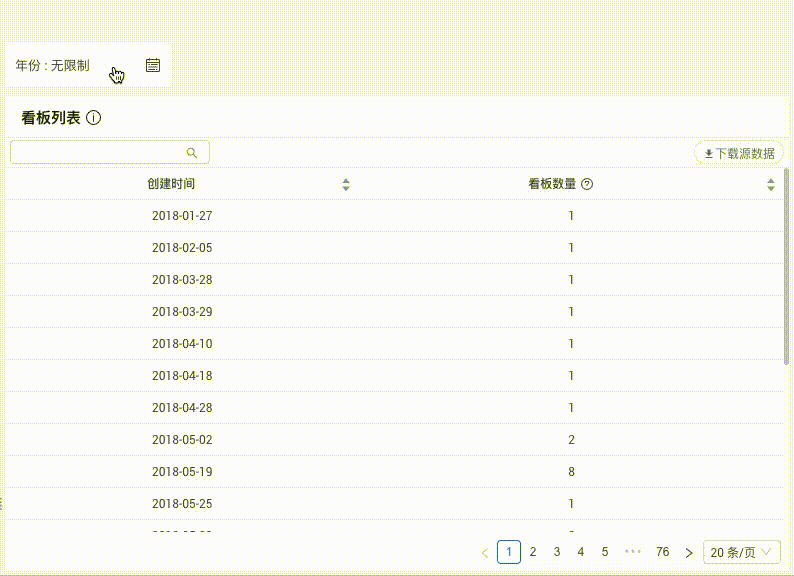Open the year calendar picker icon
Viewport: 794px width, 576px height.
coord(153,65)
